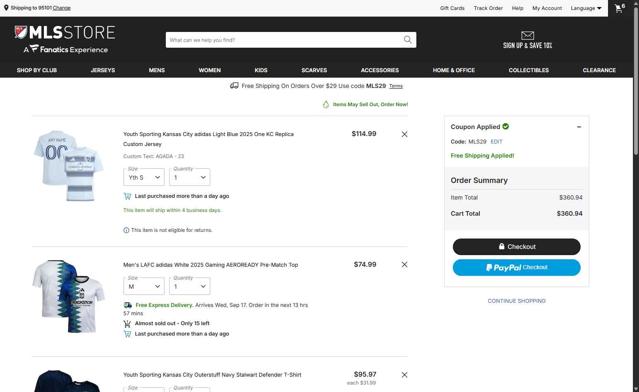Open the Accessories menu
Viewport: 639px width, 392px height.
(x=379, y=70)
